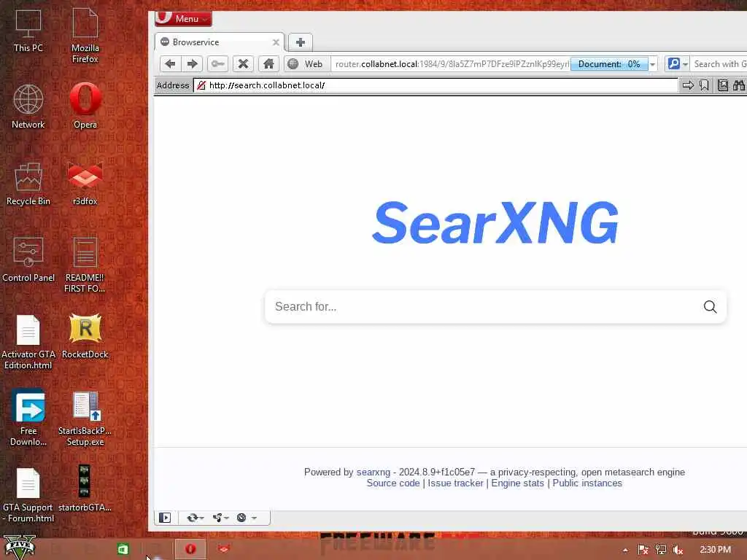The width and height of the screenshot is (747, 560).
Task: Stop loading with the X button
Action: [x=243, y=64]
